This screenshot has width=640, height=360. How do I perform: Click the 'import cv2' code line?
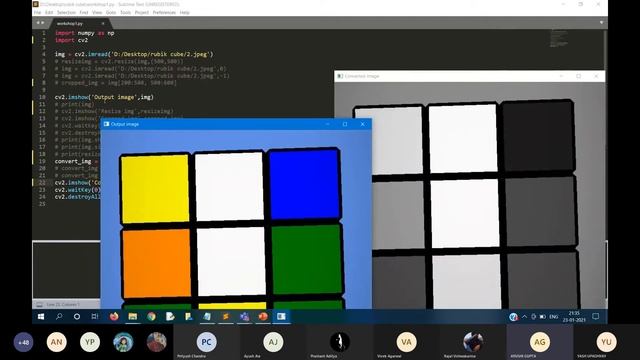(x=71, y=40)
